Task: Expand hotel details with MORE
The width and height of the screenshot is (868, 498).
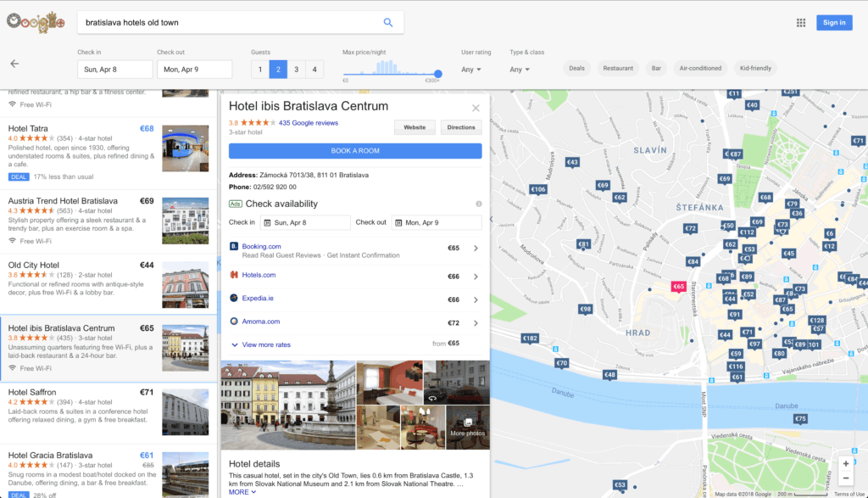Action: pyautogui.click(x=242, y=492)
